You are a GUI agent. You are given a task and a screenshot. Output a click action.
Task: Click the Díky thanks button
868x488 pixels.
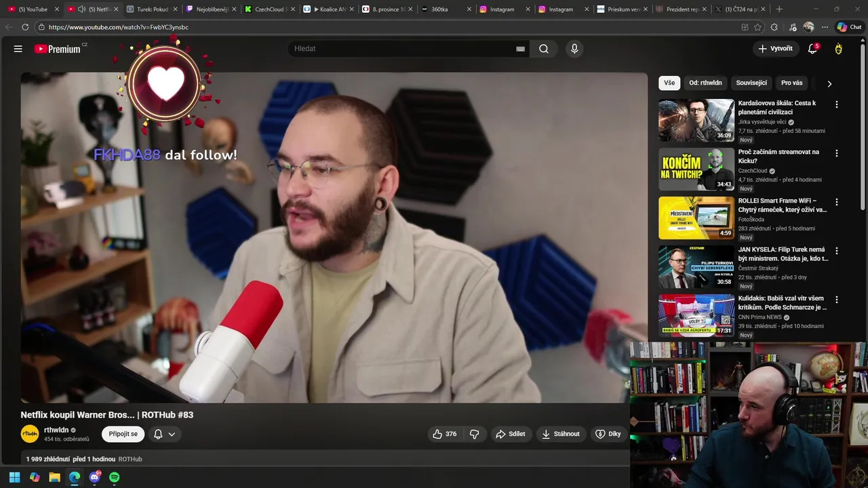click(x=608, y=434)
